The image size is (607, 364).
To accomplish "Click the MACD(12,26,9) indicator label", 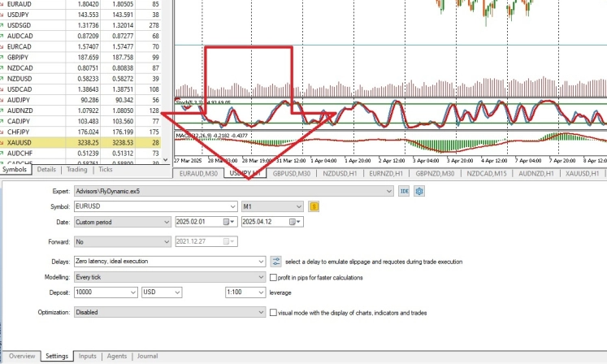I will [x=211, y=136].
